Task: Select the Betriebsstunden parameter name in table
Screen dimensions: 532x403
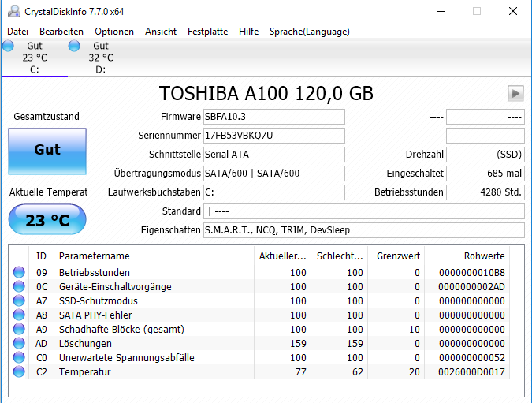Action: coord(95,273)
